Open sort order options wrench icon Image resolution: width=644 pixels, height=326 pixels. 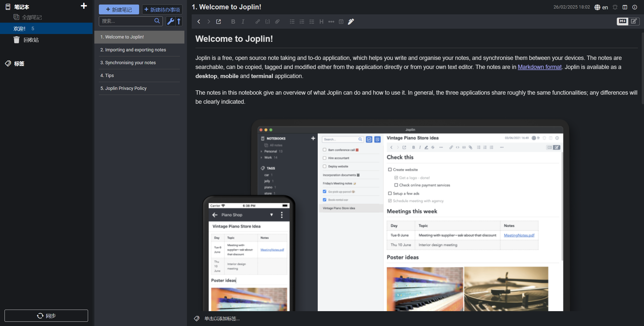171,21
